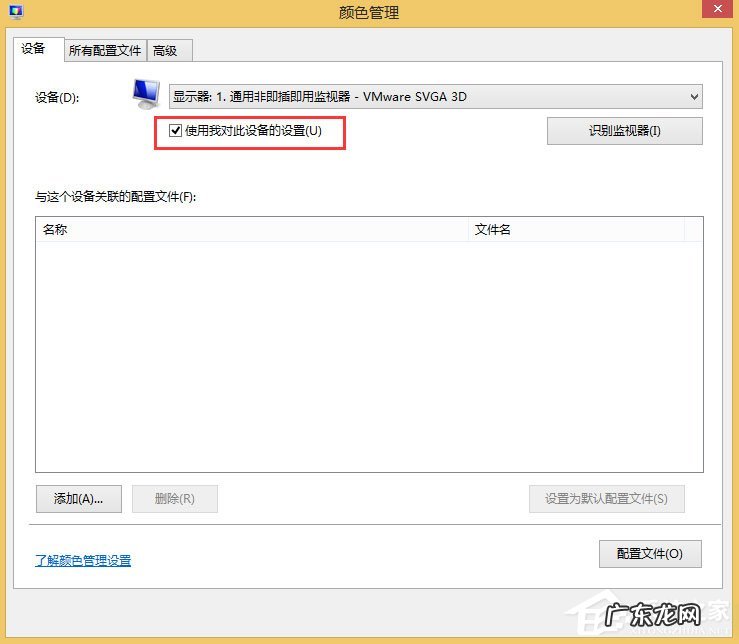Screen dimensions: 739x644
Task: Toggle 使用我对此设备的设置 checkbox
Action: tap(175, 130)
